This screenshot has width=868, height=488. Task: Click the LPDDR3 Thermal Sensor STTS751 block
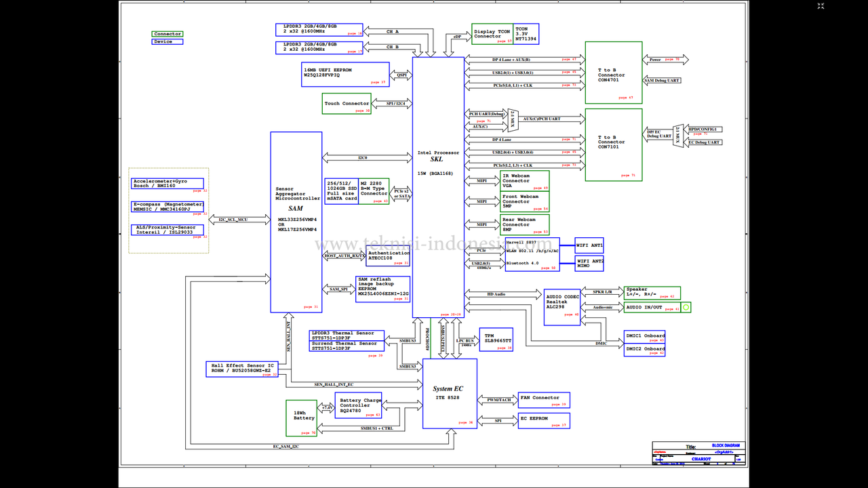pos(347,335)
